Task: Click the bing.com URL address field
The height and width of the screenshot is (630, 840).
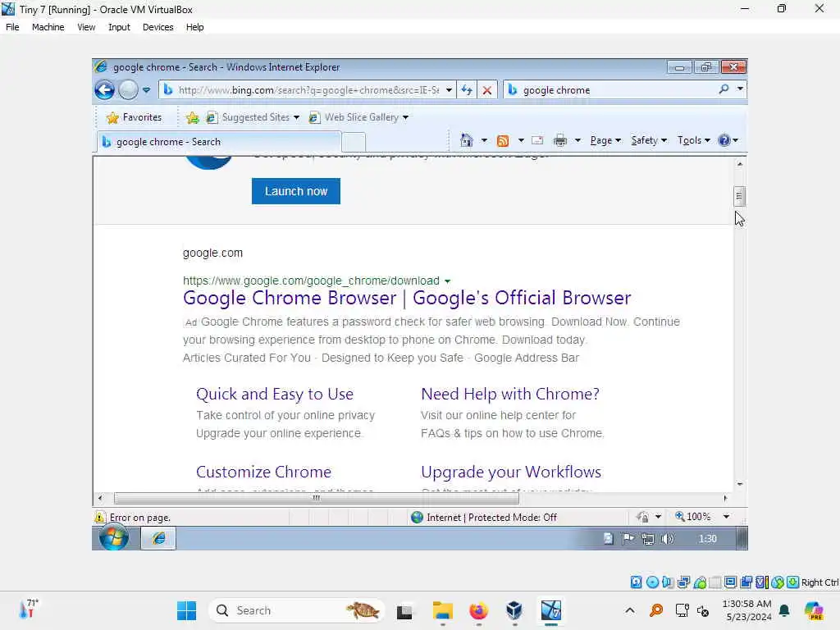Action: pyautogui.click(x=308, y=90)
